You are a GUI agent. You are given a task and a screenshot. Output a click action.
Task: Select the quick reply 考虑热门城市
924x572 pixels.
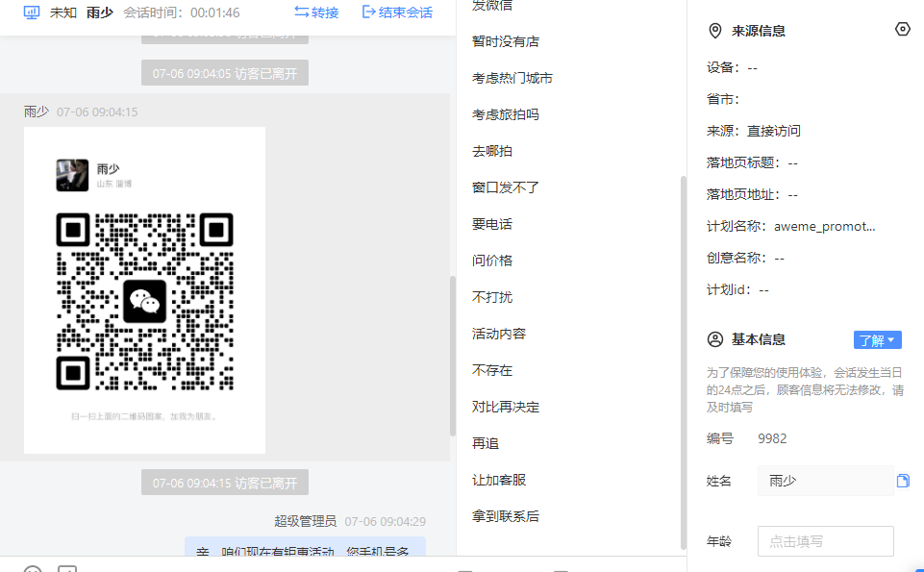click(512, 78)
